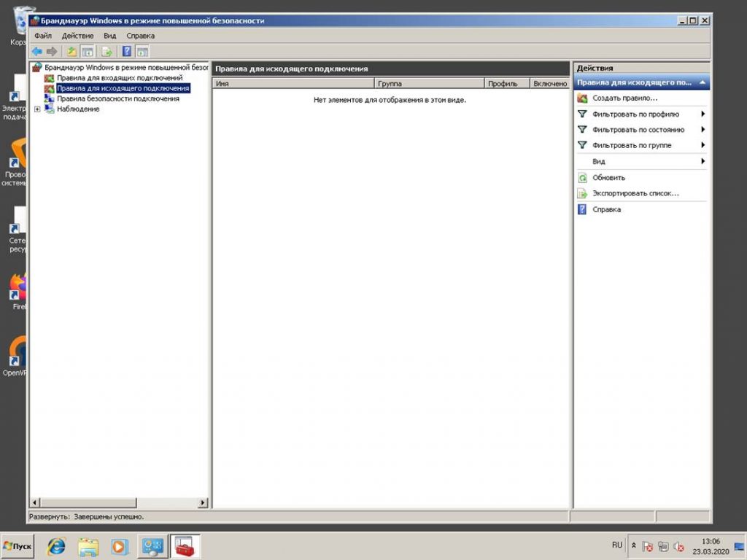
Task: Sort by the Группа column header
Action: 429,83
